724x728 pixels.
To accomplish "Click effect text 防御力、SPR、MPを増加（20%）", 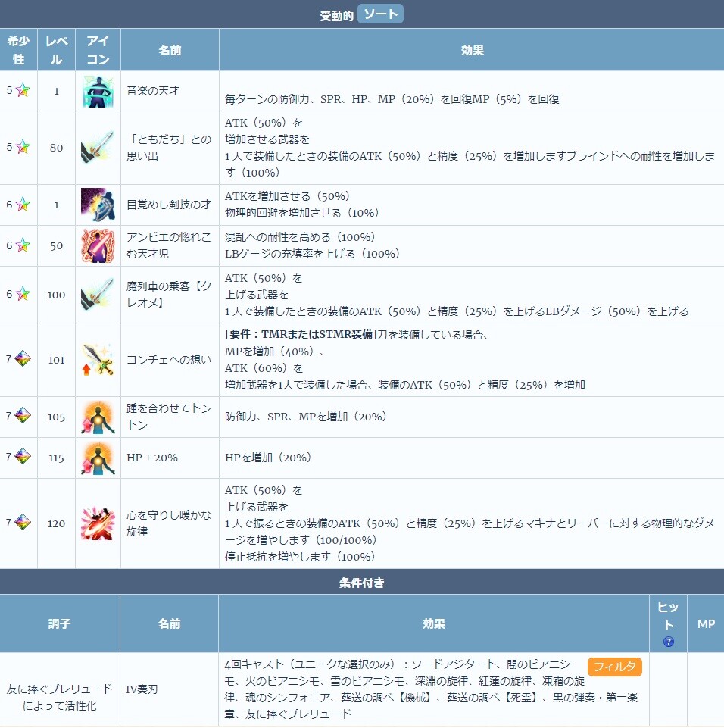I will pos(305,417).
